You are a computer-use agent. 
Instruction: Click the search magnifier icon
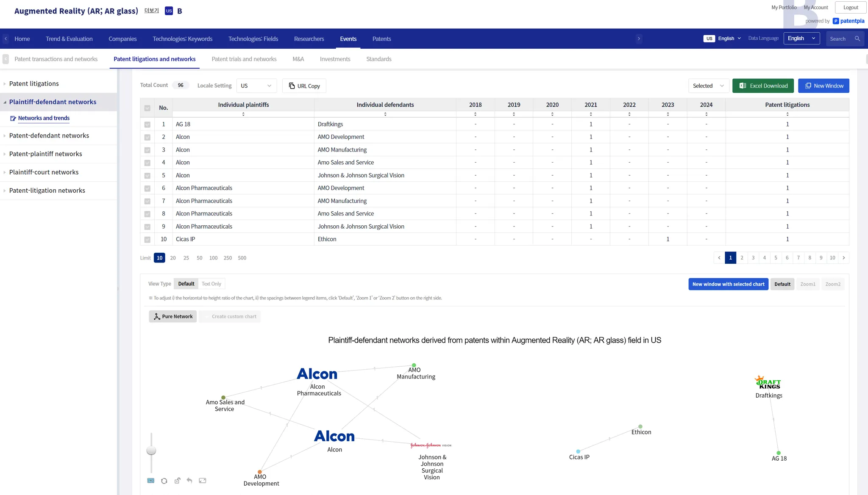857,39
